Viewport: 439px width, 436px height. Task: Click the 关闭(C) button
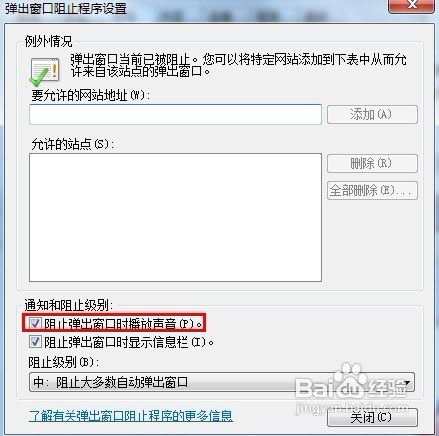(x=372, y=417)
